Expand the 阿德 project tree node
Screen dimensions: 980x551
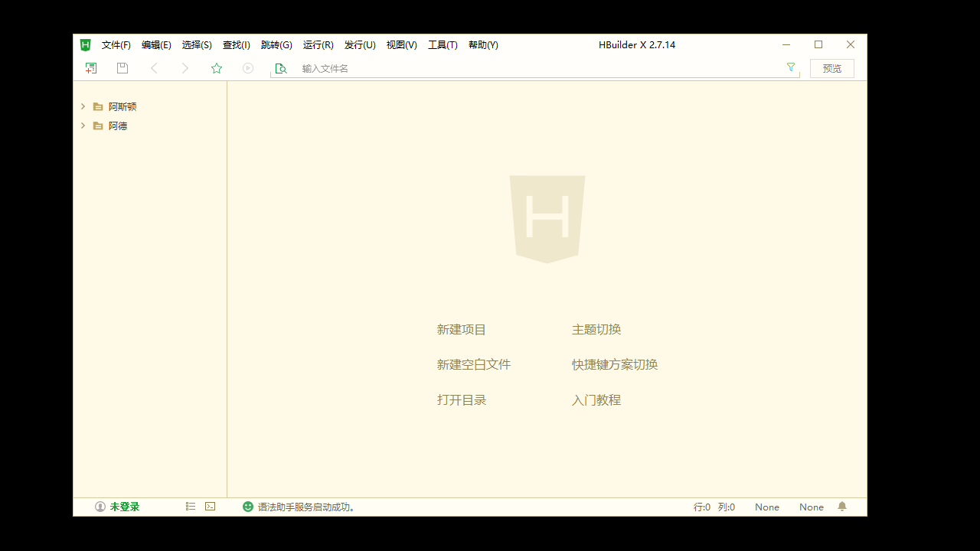click(x=83, y=125)
